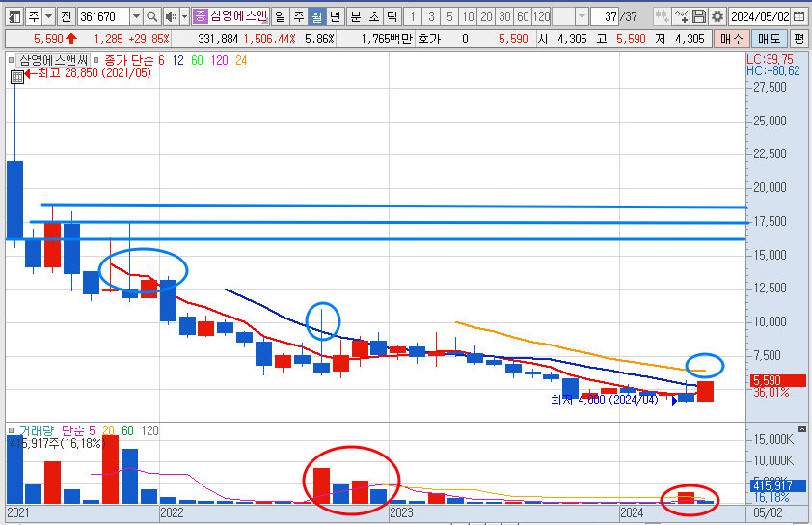Click the 전 button

[66, 17]
